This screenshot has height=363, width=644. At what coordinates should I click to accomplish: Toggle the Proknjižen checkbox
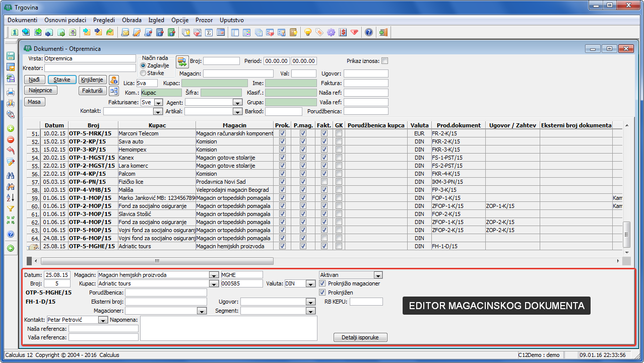[x=323, y=293]
